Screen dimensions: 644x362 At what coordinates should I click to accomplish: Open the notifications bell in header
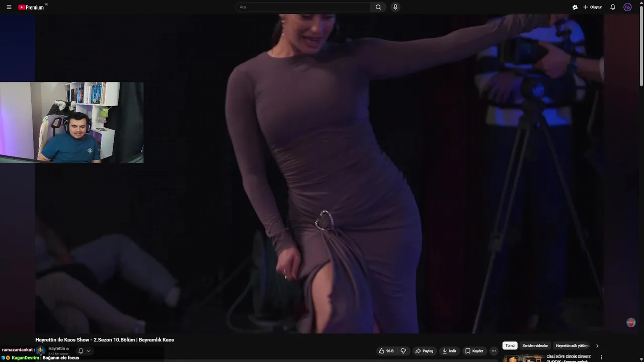pos(612,7)
